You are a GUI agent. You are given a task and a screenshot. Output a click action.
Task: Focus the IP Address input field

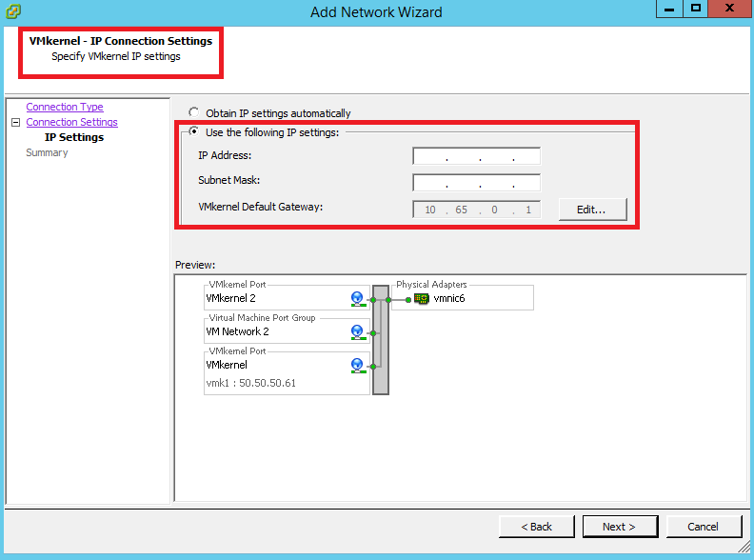(476, 156)
